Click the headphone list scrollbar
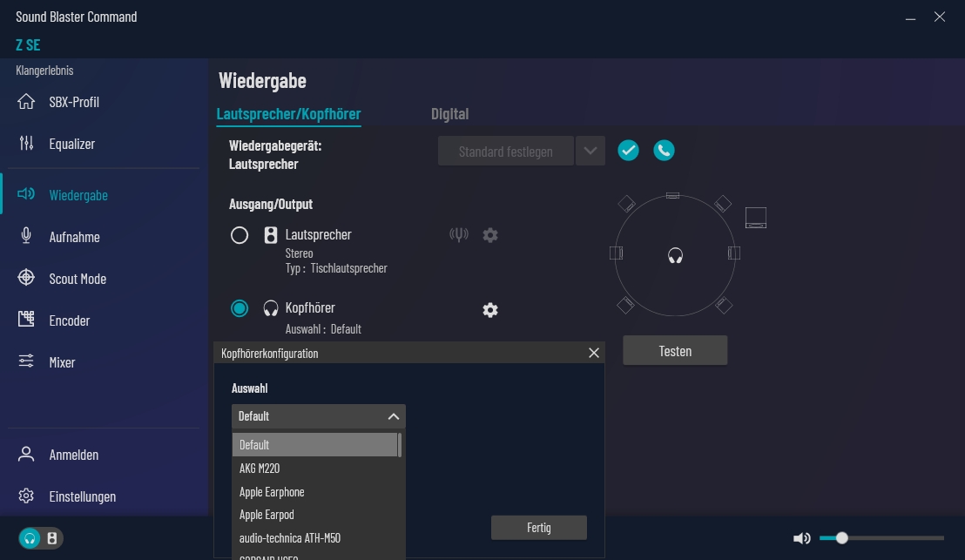 (x=400, y=445)
